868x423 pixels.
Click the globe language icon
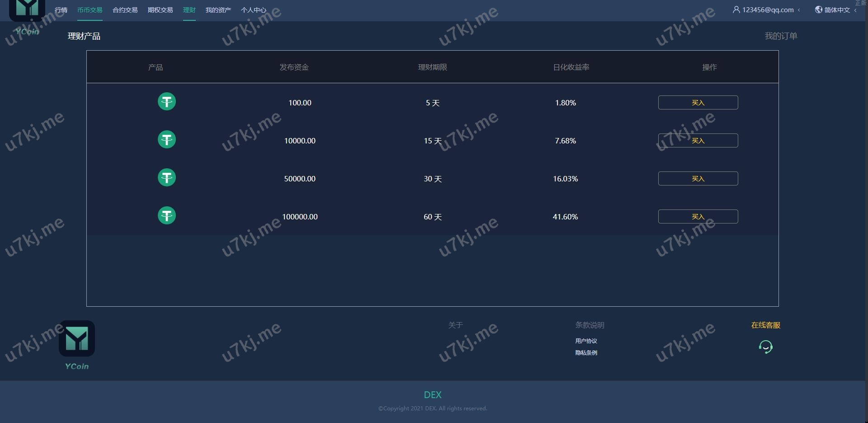tap(818, 10)
